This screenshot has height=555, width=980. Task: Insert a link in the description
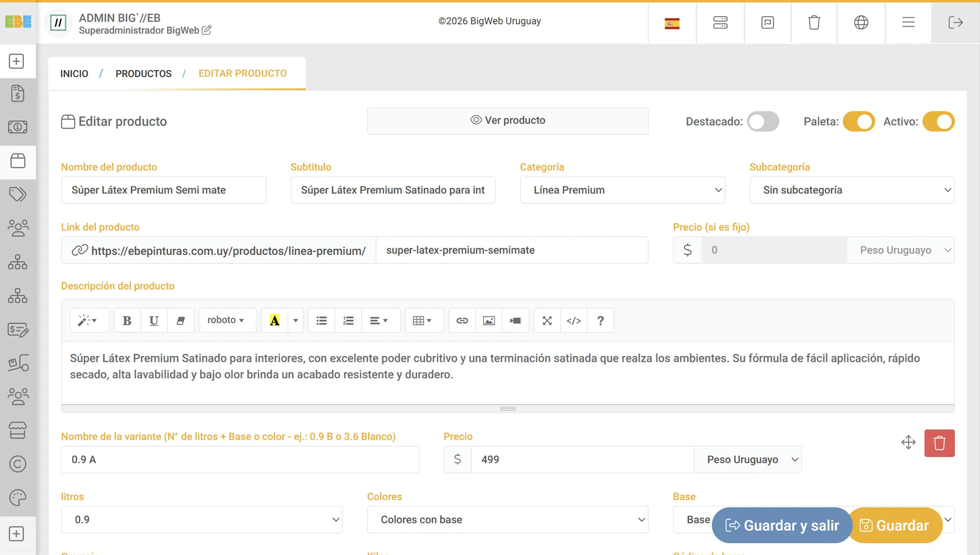coord(462,321)
